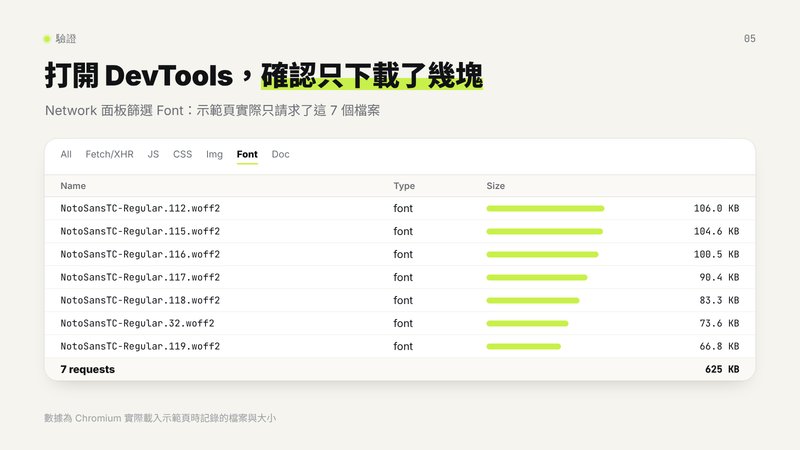Click the green dot beside 驗證
The height and width of the screenshot is (450, 800).
click(x=47, y=39)
